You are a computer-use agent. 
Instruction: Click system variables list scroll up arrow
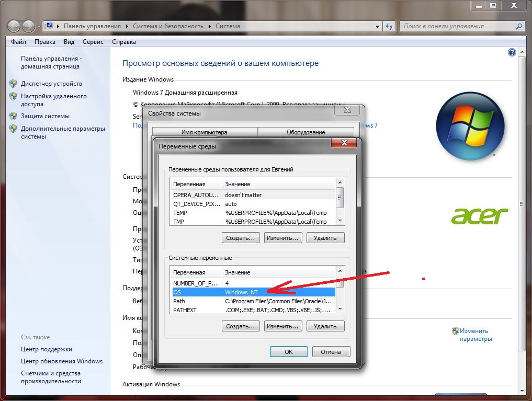click(x=340, y=271)
